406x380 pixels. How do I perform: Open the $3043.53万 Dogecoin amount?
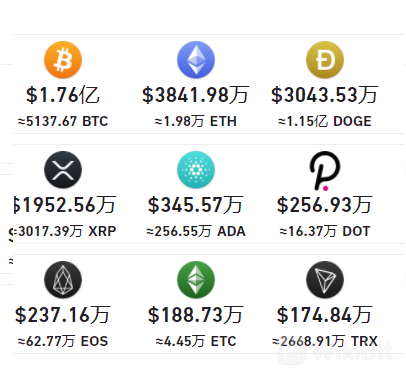(325, 95)
